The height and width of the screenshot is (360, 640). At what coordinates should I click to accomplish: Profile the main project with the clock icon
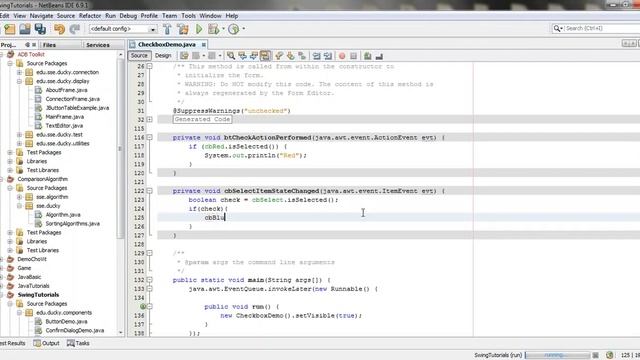coord(233,29)
